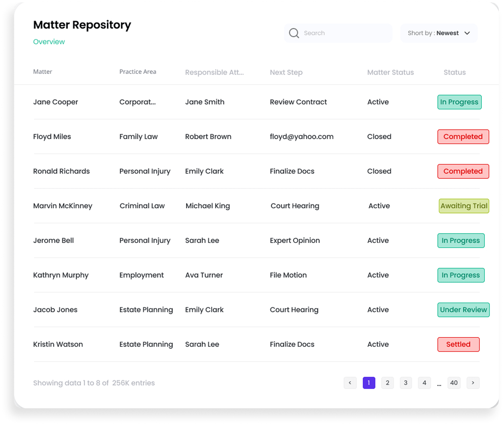This screenshot has height=425, width=504.
Task: Click the search magnifier icon
Action: click(x=294, y=33)
